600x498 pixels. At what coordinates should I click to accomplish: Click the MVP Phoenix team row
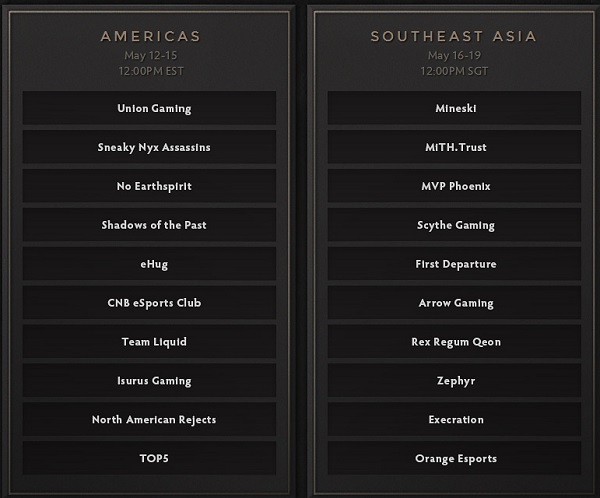tap(455, 186)
